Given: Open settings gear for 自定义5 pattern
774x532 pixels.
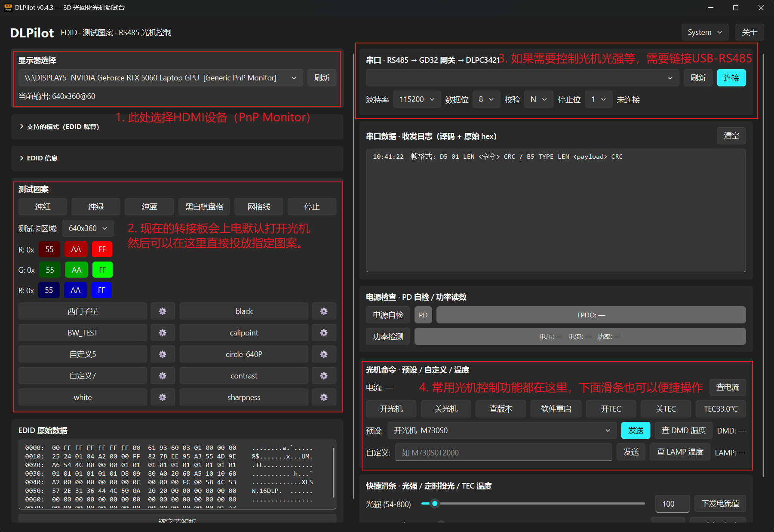Looking at the screenshot, I should point(163,354).
